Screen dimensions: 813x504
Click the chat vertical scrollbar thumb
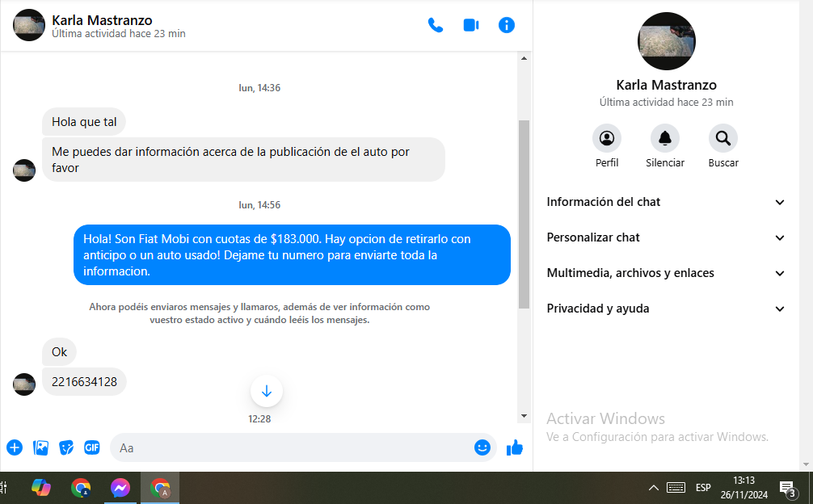524,215
